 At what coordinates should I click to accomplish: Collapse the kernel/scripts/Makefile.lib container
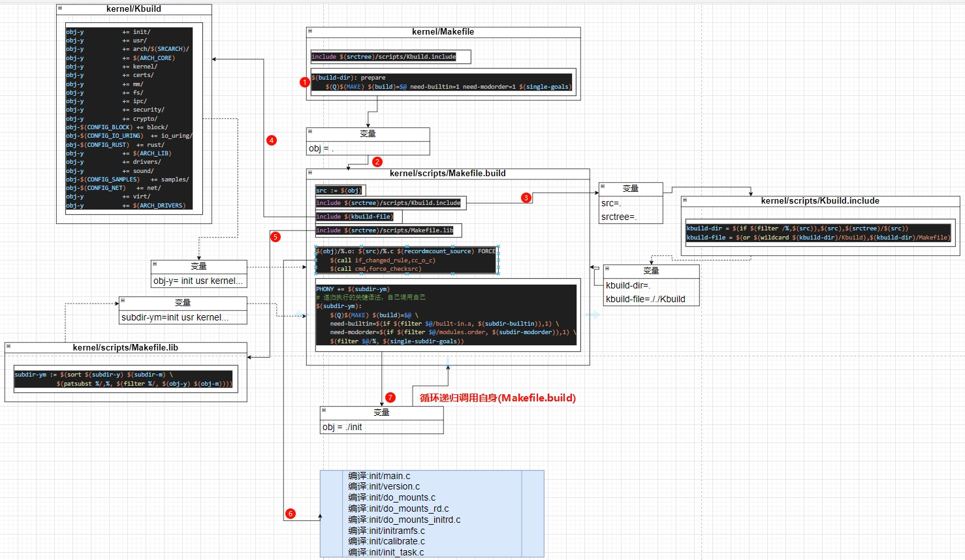[8, 347]
